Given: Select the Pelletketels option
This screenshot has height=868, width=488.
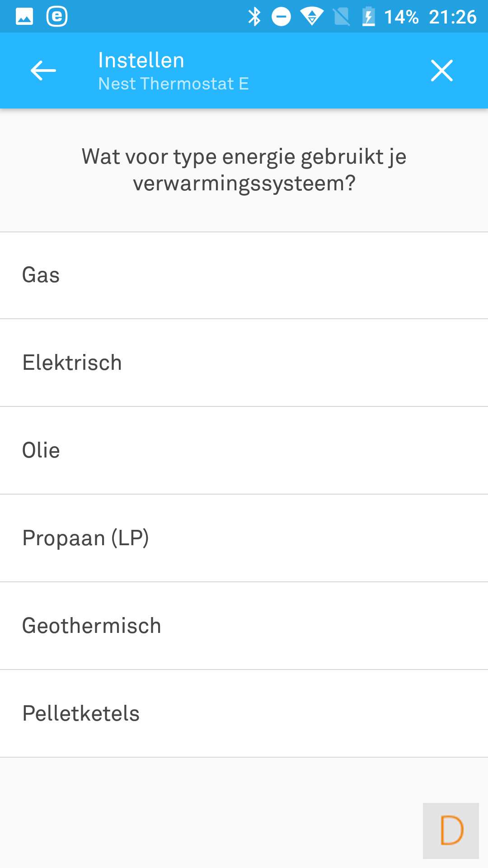Looking at the screenshot, I should click(244, 713).
